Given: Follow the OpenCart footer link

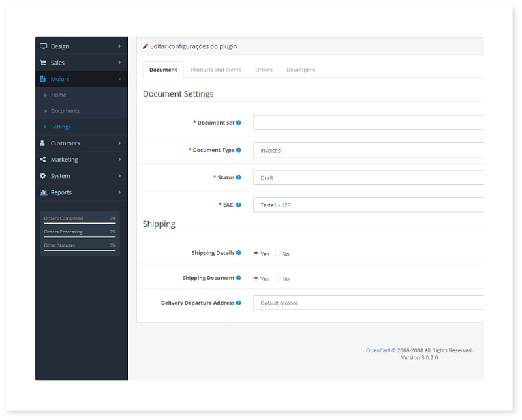Looking at the screenshot, I should 378,350.
